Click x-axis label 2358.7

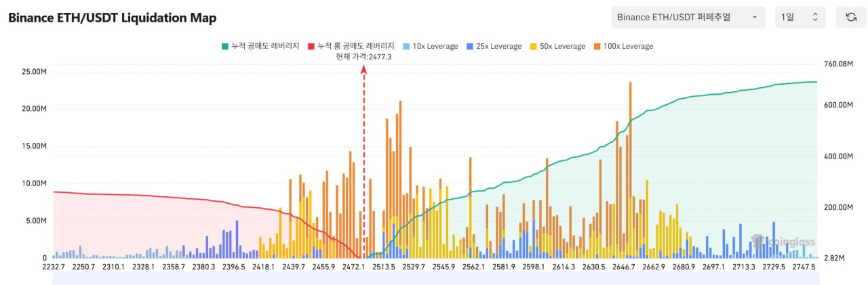174,267
